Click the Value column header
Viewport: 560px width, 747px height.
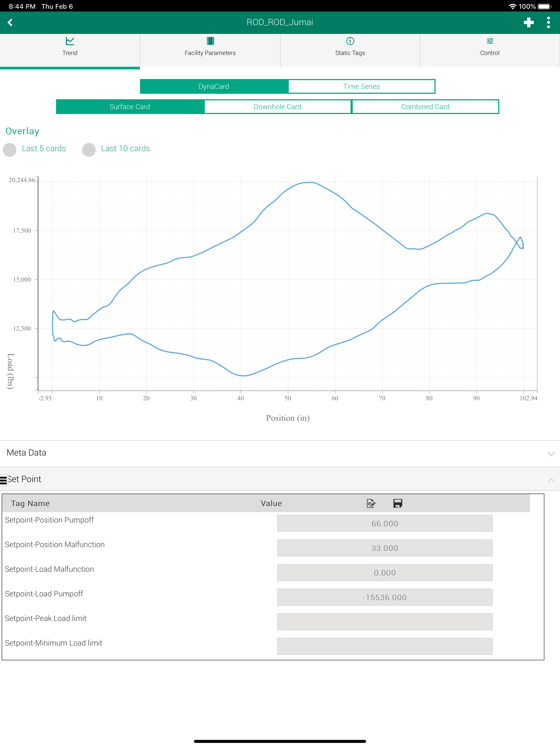(x=271, y=503)
